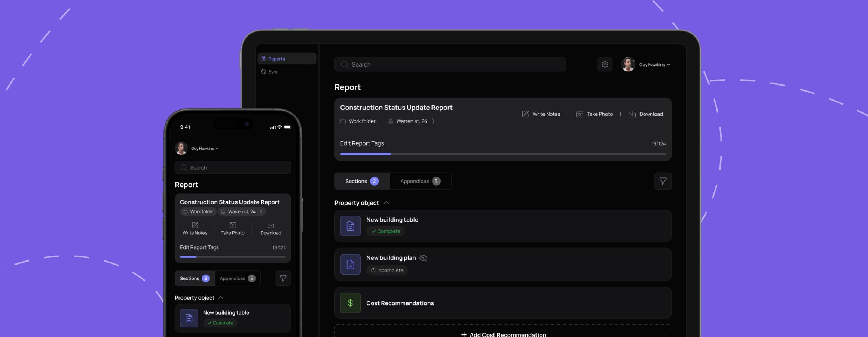
Task: Click the filter funnel icon on phone
Action: click(283, 278)
